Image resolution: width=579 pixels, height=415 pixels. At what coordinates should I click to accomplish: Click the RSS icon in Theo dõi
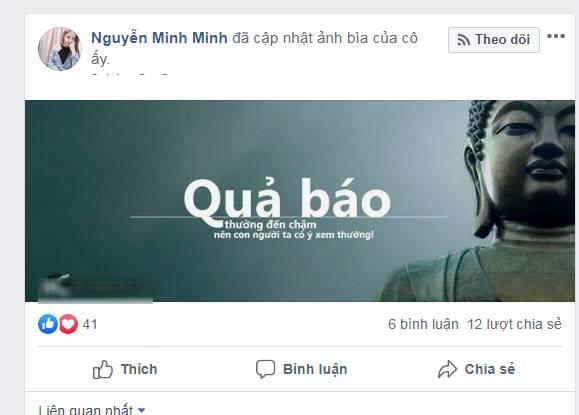464,40
